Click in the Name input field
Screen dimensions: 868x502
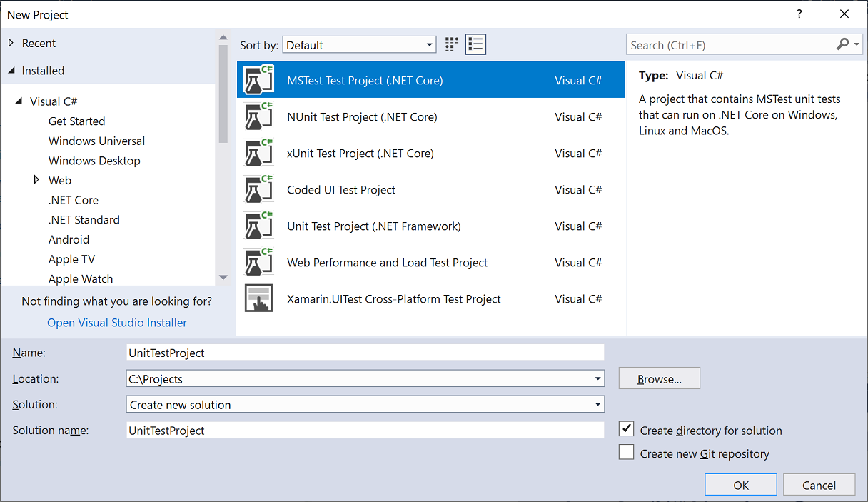[x=365, y=353]
